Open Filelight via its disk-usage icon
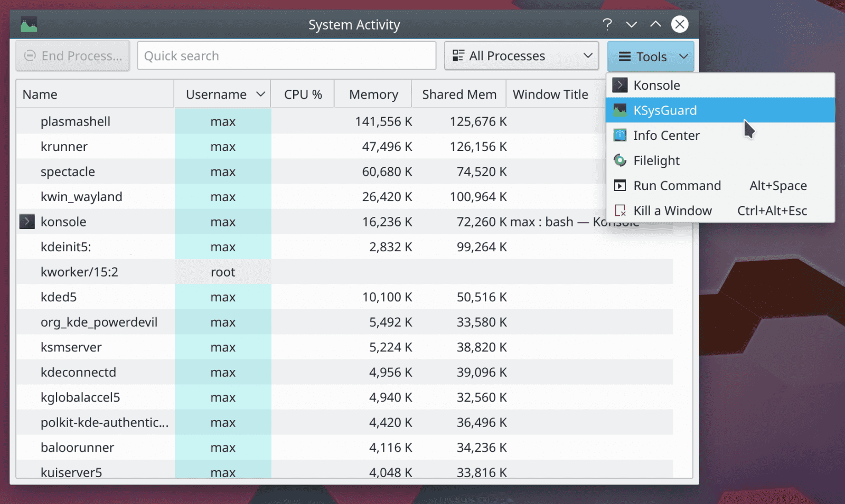The height and width of the screenshot is (504, 845). pyautogui.click(x=619, y=160)
